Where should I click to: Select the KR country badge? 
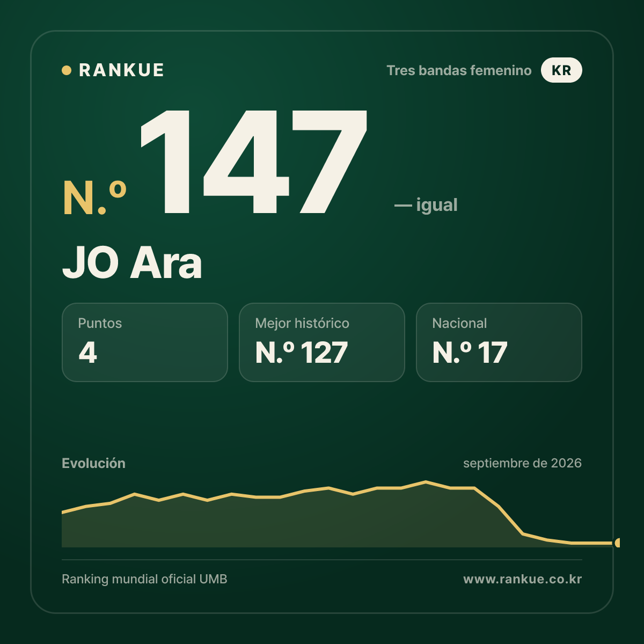tap(561, 70)
